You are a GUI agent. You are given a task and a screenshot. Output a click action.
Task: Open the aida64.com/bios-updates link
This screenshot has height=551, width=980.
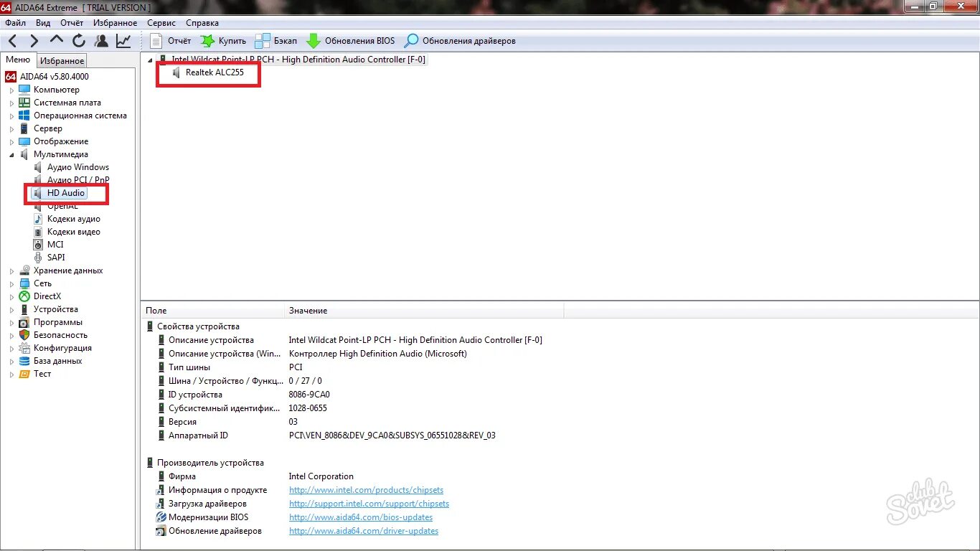[361, 517]
